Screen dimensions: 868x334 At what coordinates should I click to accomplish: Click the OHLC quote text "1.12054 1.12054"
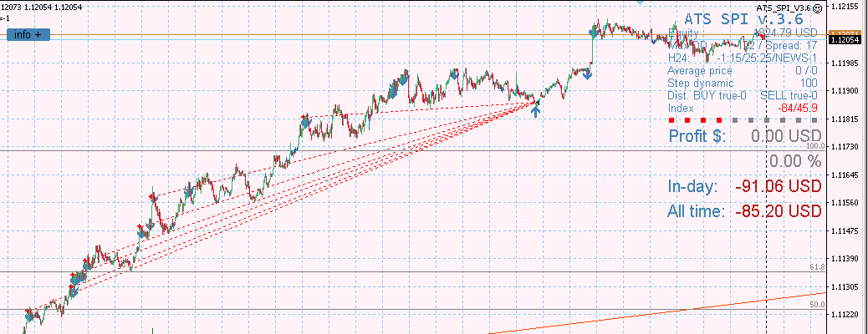(x=54, y=6)
